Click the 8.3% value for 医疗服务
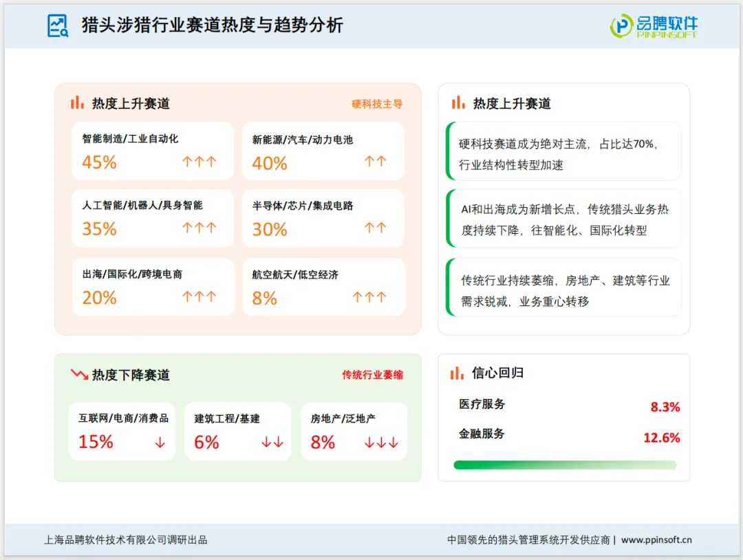Image resolution: width=743 pixels, height=560 pixels. 665,407
